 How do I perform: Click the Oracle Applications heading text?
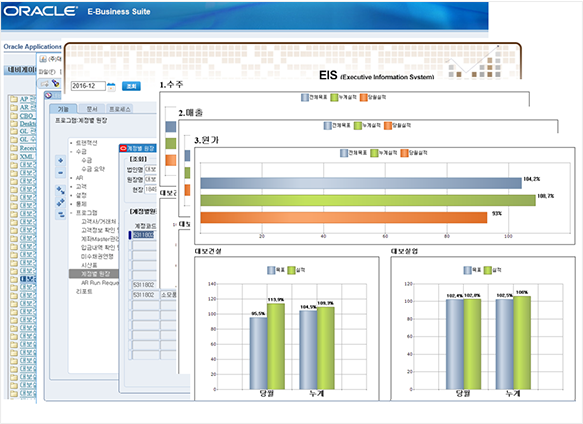click(32, 46)
